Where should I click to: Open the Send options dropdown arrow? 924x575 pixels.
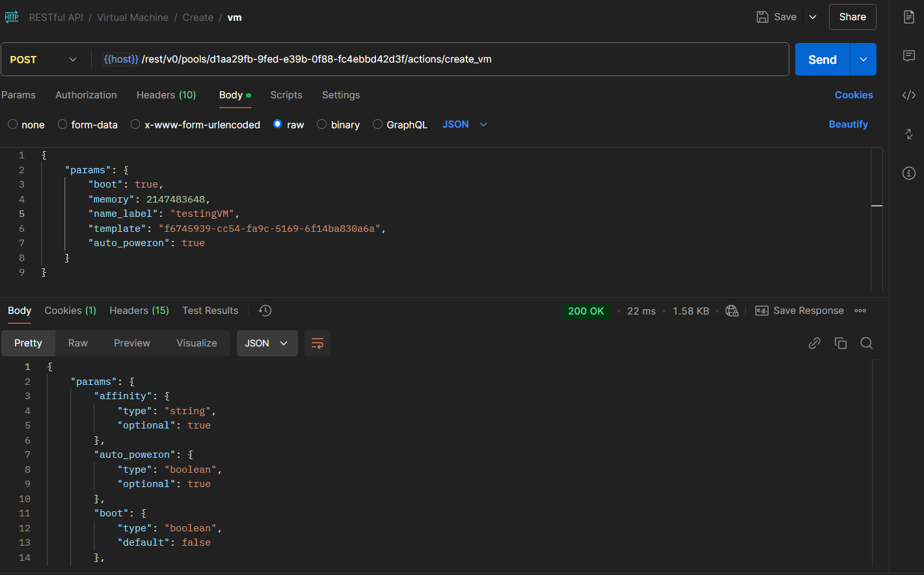pos(863,59)
